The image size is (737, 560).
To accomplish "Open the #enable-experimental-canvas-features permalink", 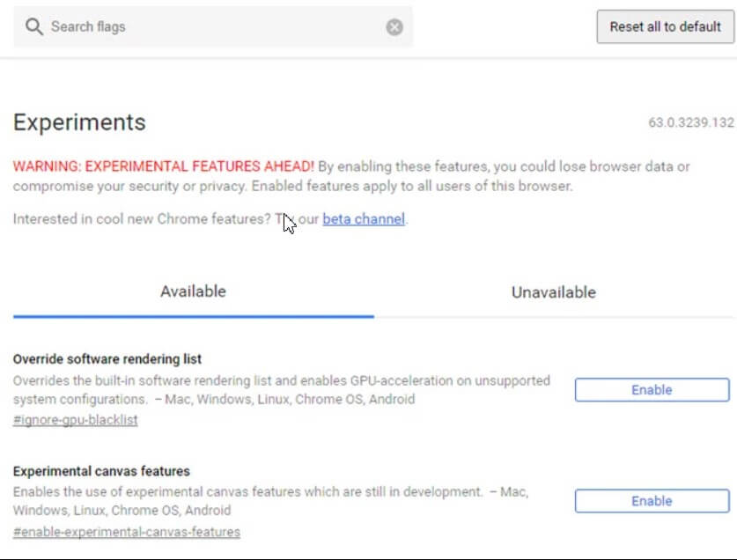I will coord(127,532).
